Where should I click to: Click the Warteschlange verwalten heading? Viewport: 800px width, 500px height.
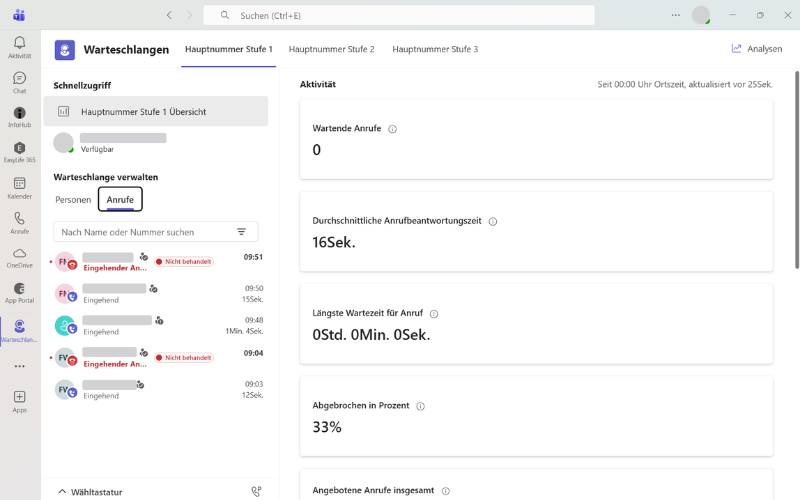click(x=106, y=177)
